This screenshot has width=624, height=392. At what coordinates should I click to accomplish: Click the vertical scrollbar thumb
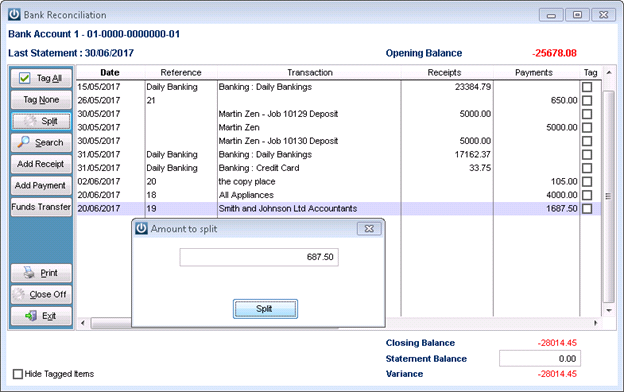click(x=609, y=196)
